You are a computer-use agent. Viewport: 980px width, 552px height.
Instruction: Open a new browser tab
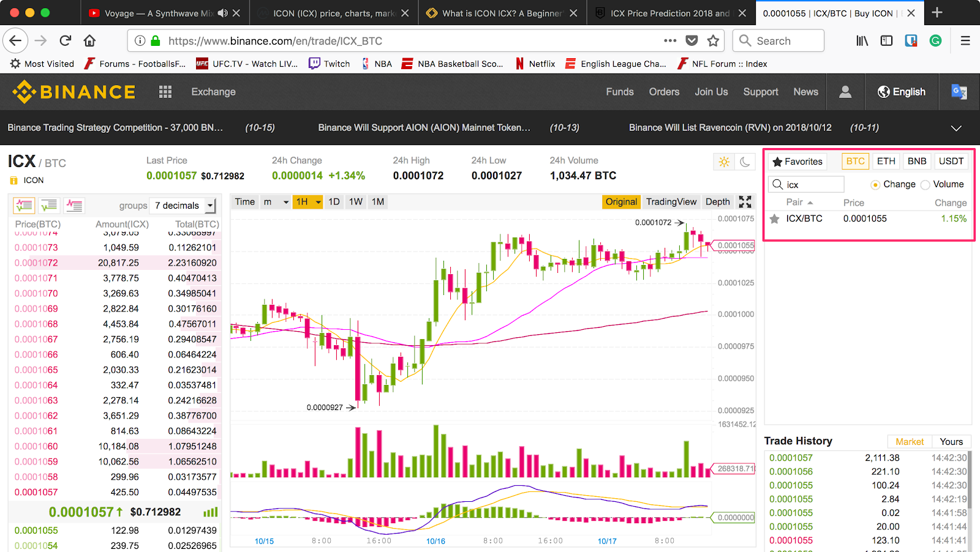click(937, 13)
